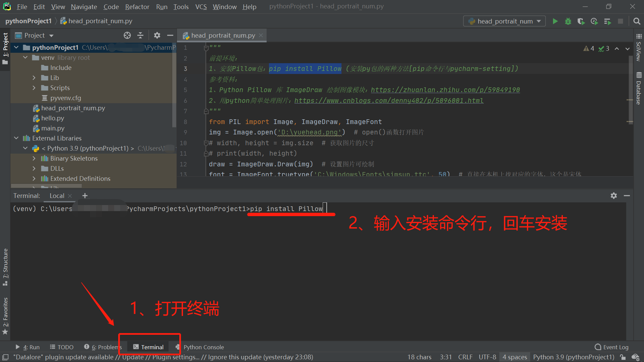Select opened file with the crosshair icon
Image resolution: width=644 pixels, height=362 pixels.
click(x=127, y=35)
